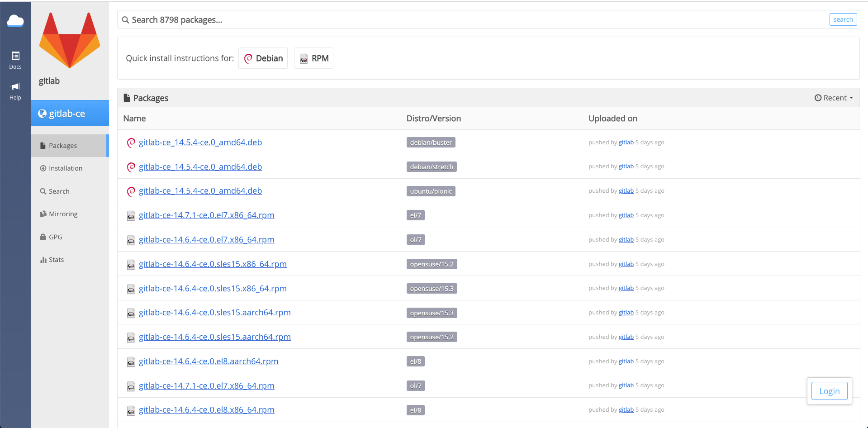The image size is (868, 428).
Task: Open gitlab-ce-14.6.4 el8.aarch64 rpm
Action: coord(209,361)
